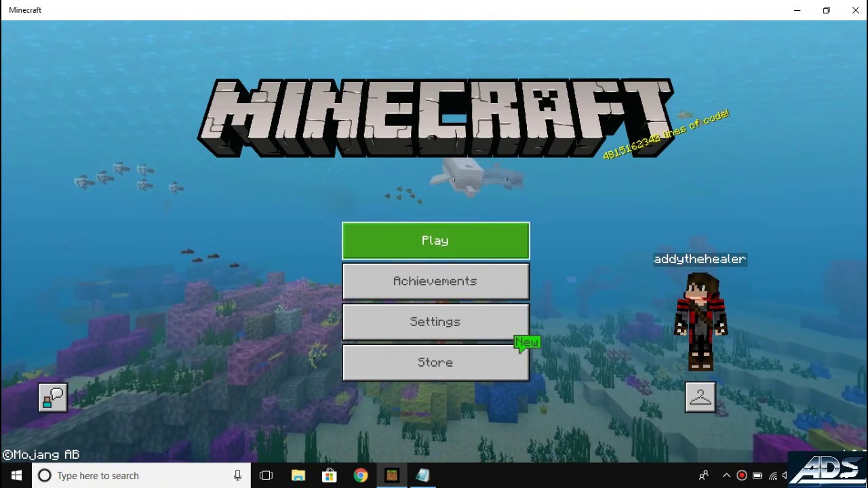Open the Wi-Fi network icon
This screenshot has height=488, width=868.
(x=773, y=476)
